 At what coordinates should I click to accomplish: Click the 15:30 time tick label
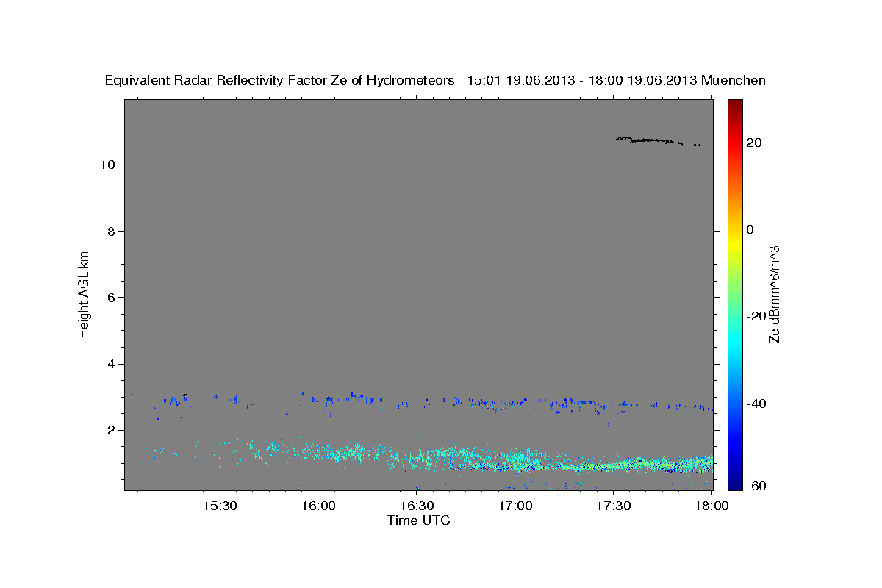(x=220, y=506)
